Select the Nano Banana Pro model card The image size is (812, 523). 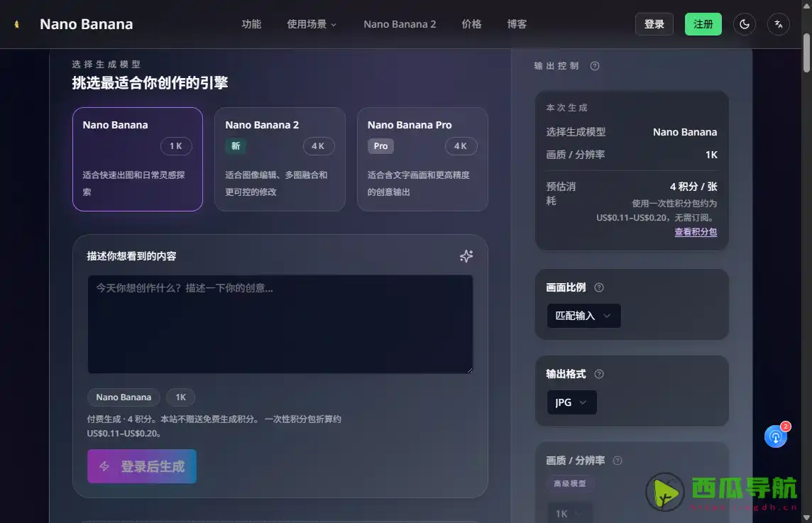[x=422, y=159]
